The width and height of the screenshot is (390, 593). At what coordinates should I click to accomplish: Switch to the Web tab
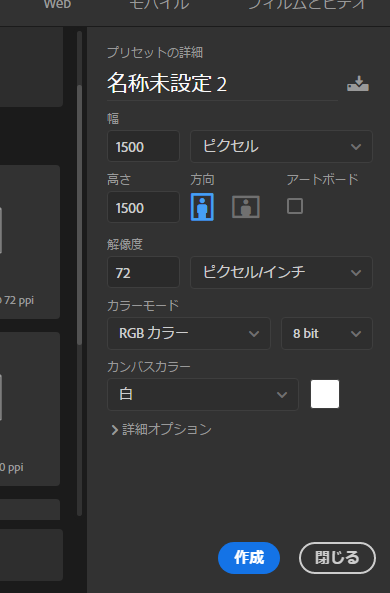pyautogui.click(x=57, y=5)
